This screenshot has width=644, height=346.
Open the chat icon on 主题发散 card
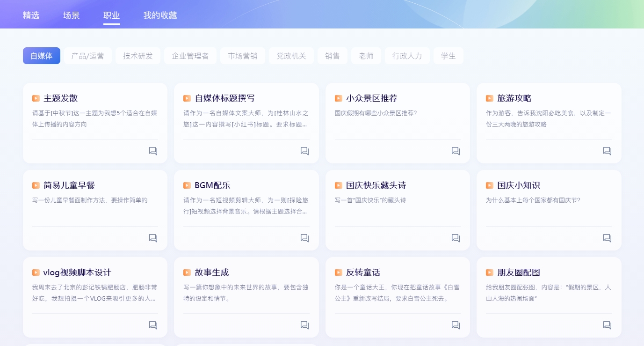[152, 151]
